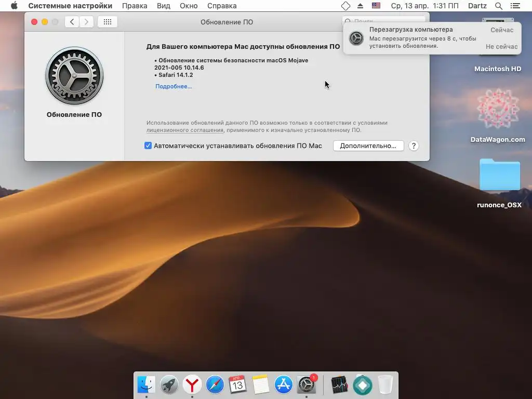Viewport: 532px width, 399px height.
Task: Show all preferences grid button
Action: pos(108,22)
